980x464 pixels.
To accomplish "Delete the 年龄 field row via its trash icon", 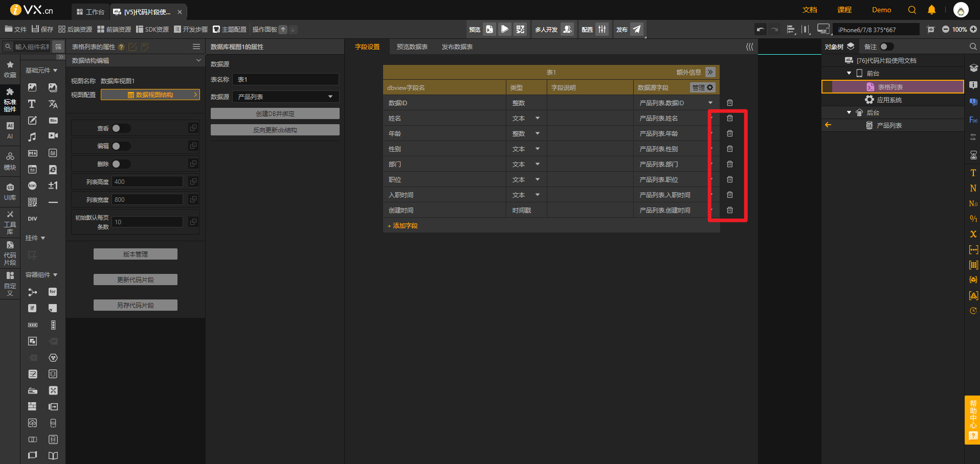I will (730, 133).
